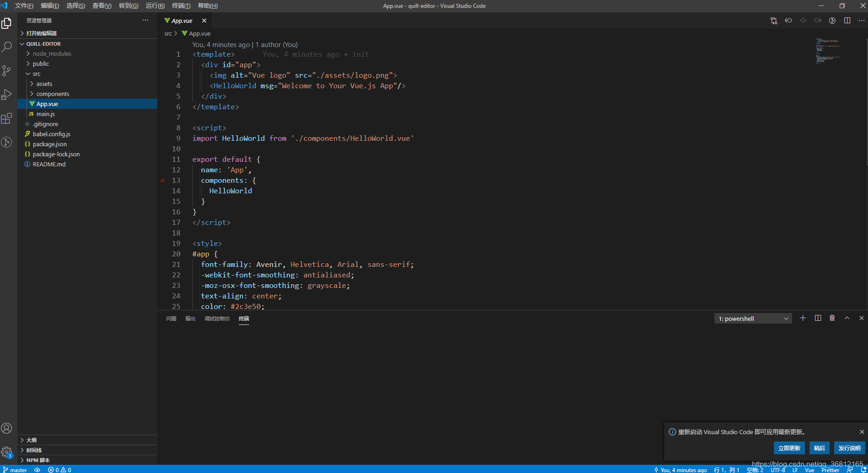Open the Extensions view
Image resolution: width=868 pixels, height=473 pixels.
(x=7, y=118)
